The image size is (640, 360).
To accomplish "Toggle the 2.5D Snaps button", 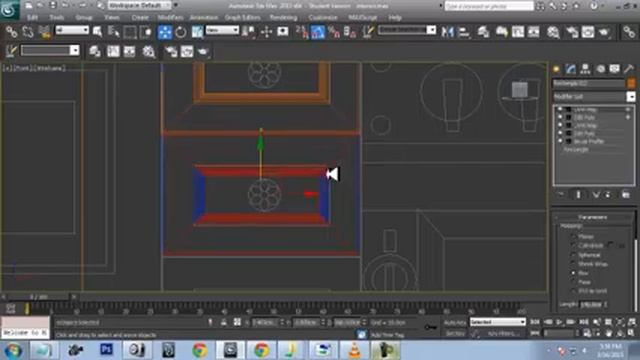I will pyautogui.click(x=302, y=31).
